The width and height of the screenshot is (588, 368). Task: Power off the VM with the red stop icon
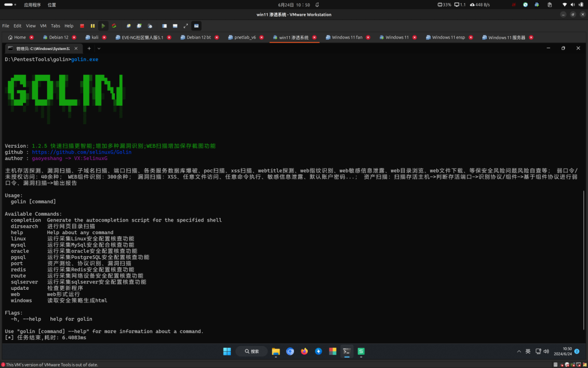point(82,25)
